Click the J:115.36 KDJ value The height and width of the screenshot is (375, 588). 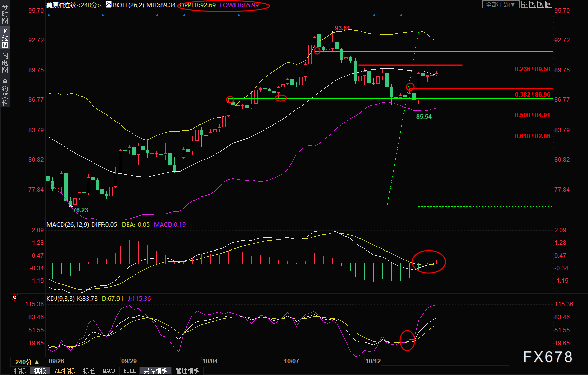(139, 299)
